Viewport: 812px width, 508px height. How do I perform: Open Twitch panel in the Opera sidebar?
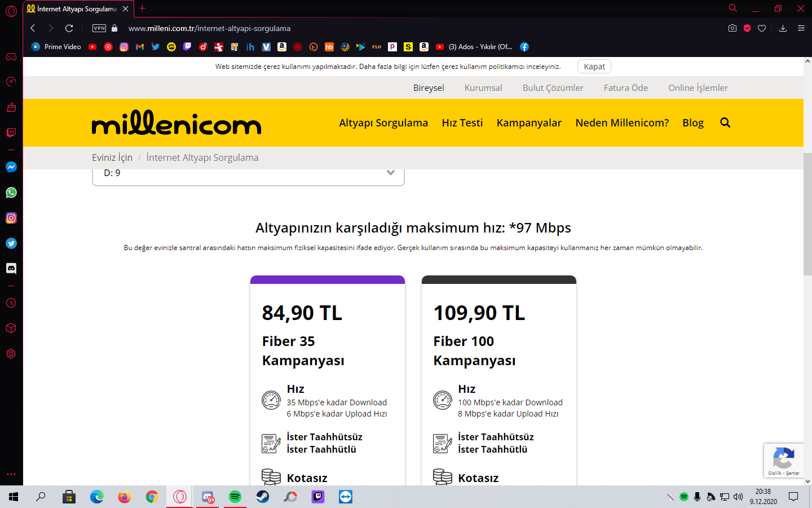pos(11,133)
